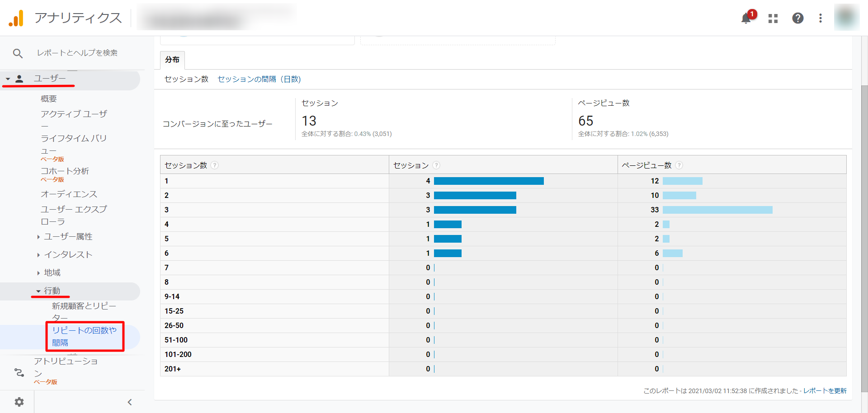Click the Analytics logo icon

(x=16, y=18)
